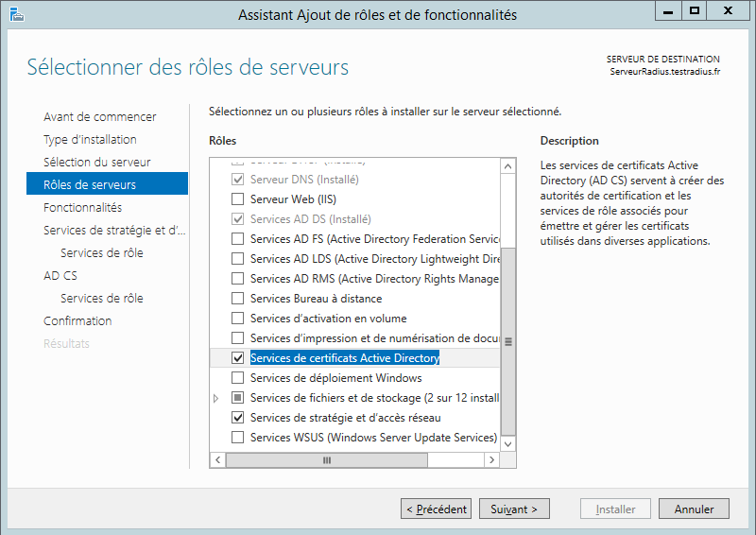Open the Fonctionnalités wizard step
This screenshot has width=756, height=535.
pos(82,207)
